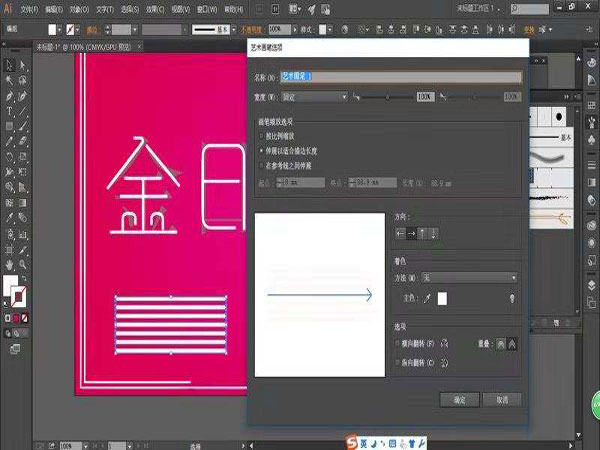This screenshot has width=600, height=450.
Task: Select the Paintbrush tool
Action: (x=23, y=126)
